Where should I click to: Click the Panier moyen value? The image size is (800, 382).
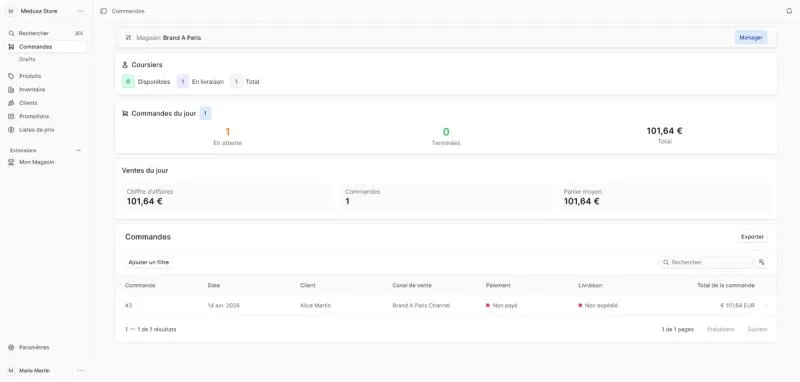(582, 201)
